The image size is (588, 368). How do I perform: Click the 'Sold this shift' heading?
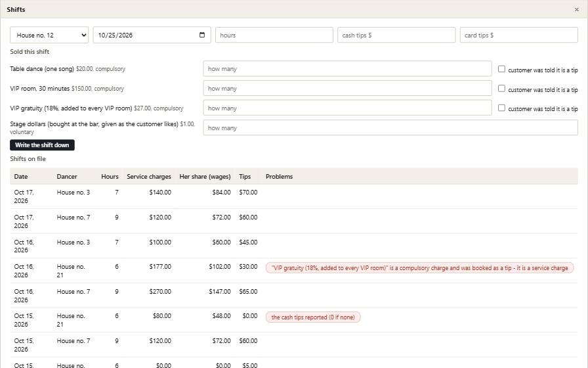click(30, 52)
